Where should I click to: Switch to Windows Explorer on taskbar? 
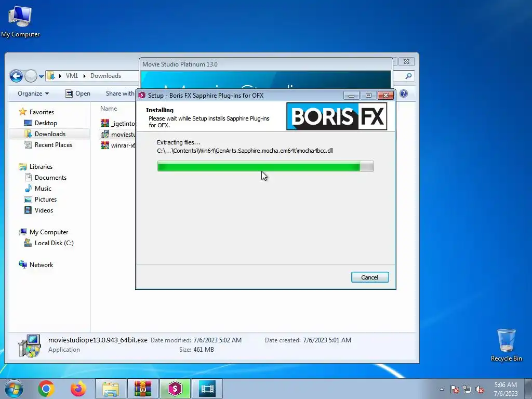tap(111, 389)
